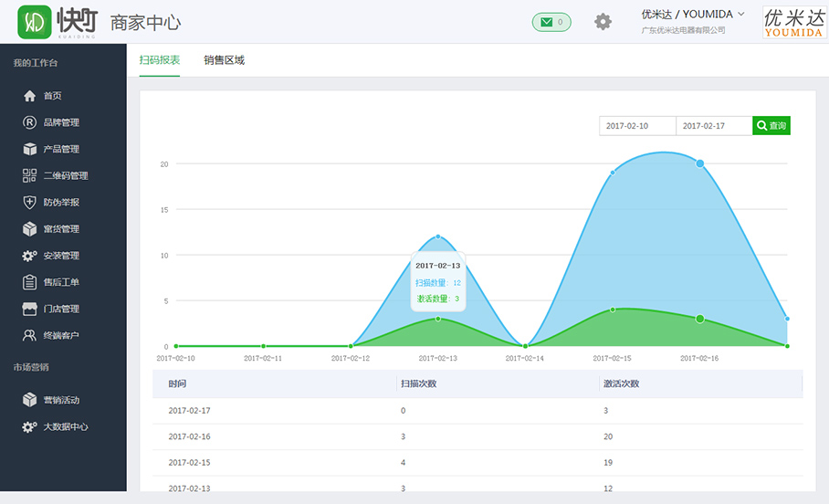Open 品牌管理 menu item

pos(61,122)
